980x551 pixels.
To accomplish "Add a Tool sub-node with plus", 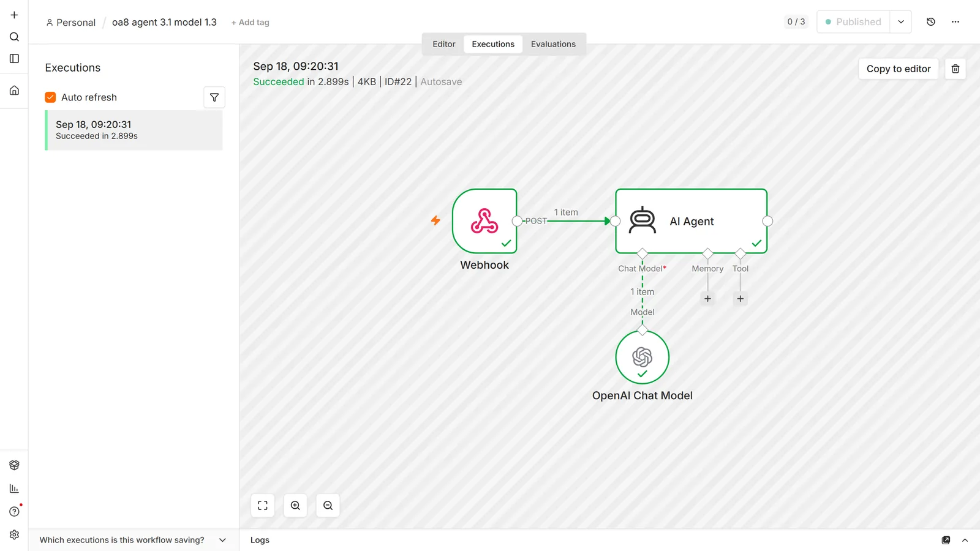I will point(740,299).
